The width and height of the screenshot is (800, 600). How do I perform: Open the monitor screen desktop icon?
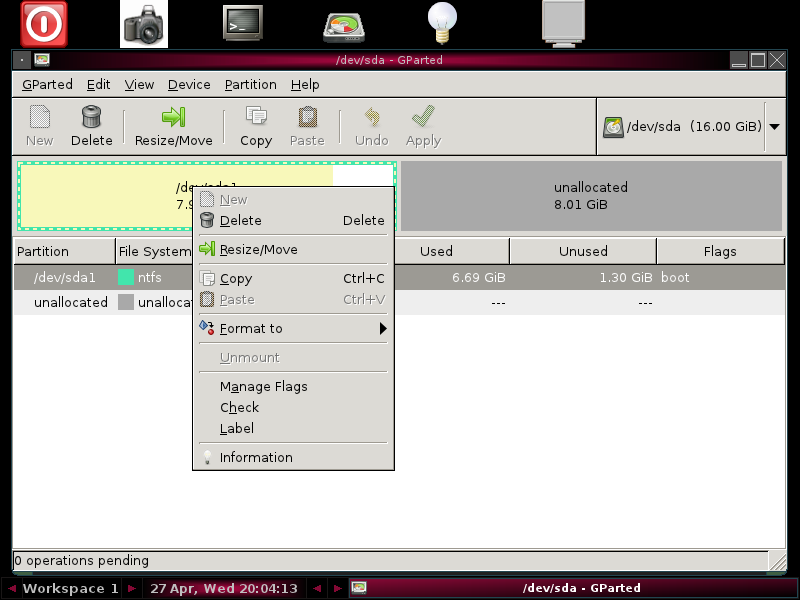coord(563,24)
